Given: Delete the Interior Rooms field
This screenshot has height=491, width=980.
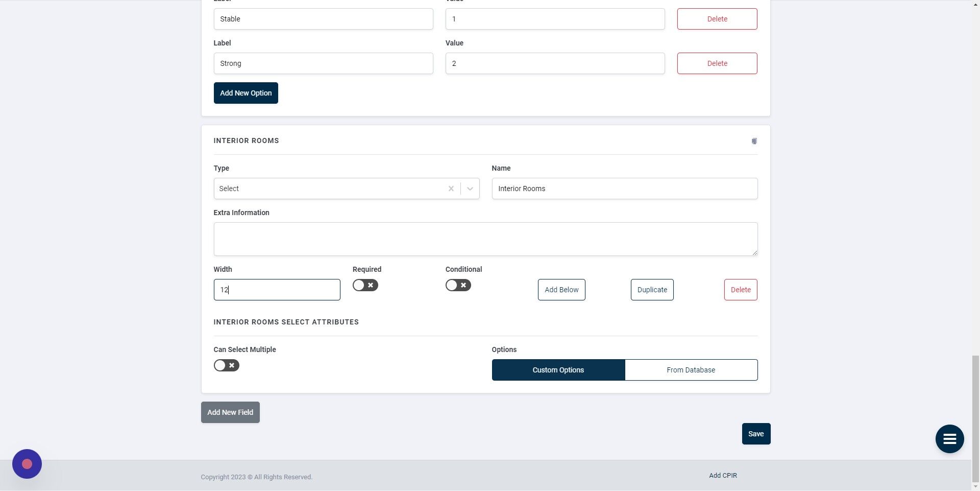Looking at the screenshot, I should 741,290.
